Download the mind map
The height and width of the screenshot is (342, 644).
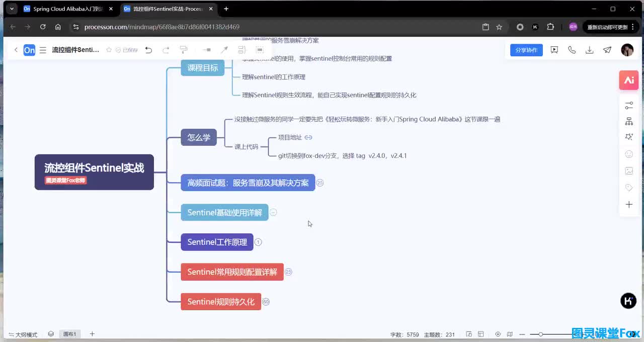tap(590, 50)
